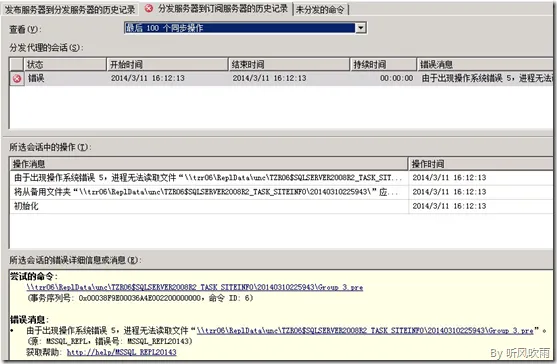This screenshot has width=557, height=364.
Task: Click operation time in 初始化 row
Action: click(x=449, y=206)
